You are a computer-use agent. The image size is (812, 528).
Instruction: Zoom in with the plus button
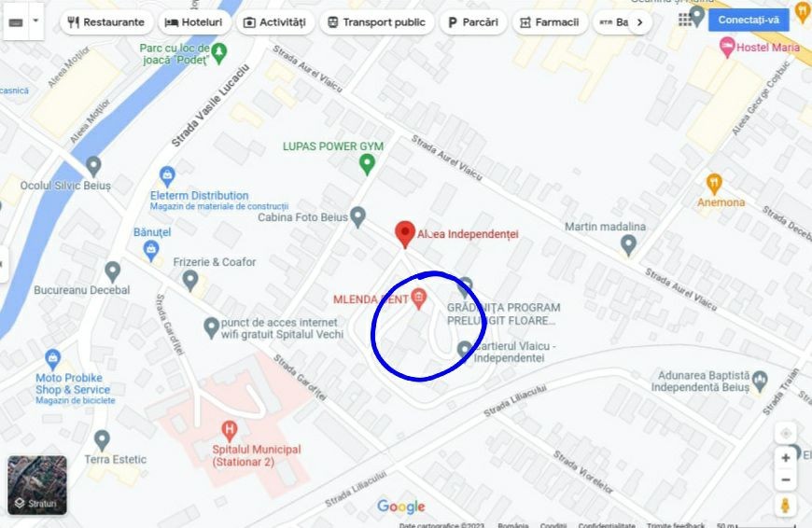786,458
